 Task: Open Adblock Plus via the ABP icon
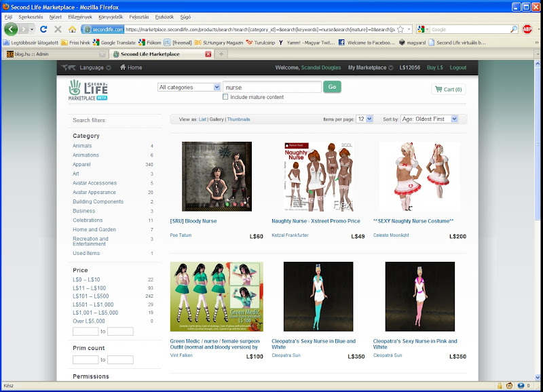pos(527,29)
